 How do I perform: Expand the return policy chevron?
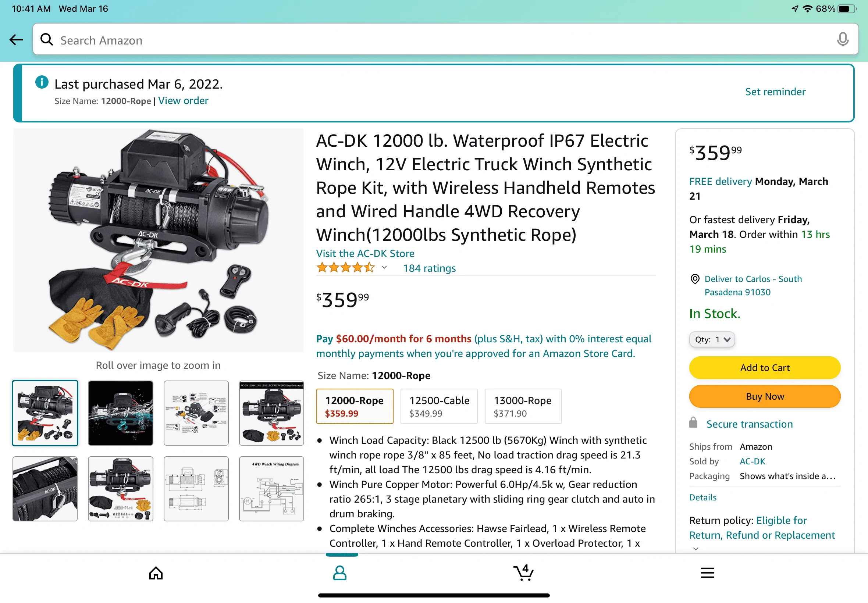pyautogui.click(x=696, y=549)
